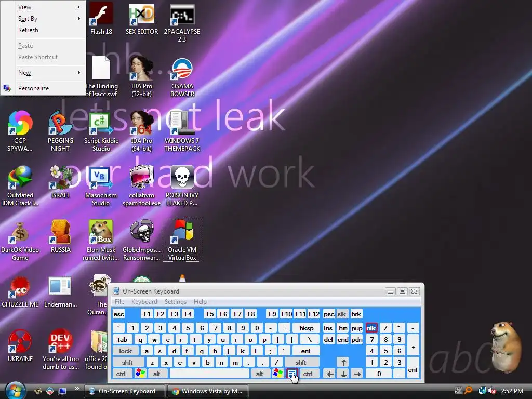The image size is (532, 399).
Task: Toggle the right alt key
Action: tap(260, 374)
